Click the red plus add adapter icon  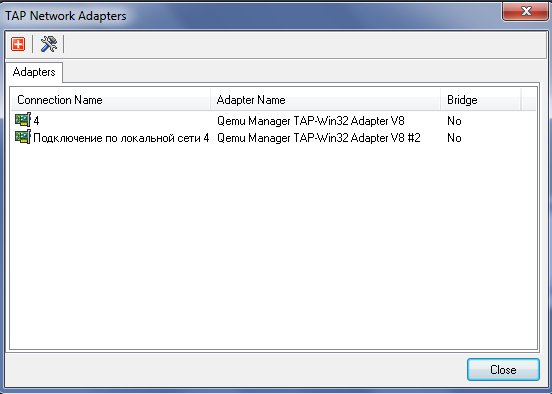point(18,44)
